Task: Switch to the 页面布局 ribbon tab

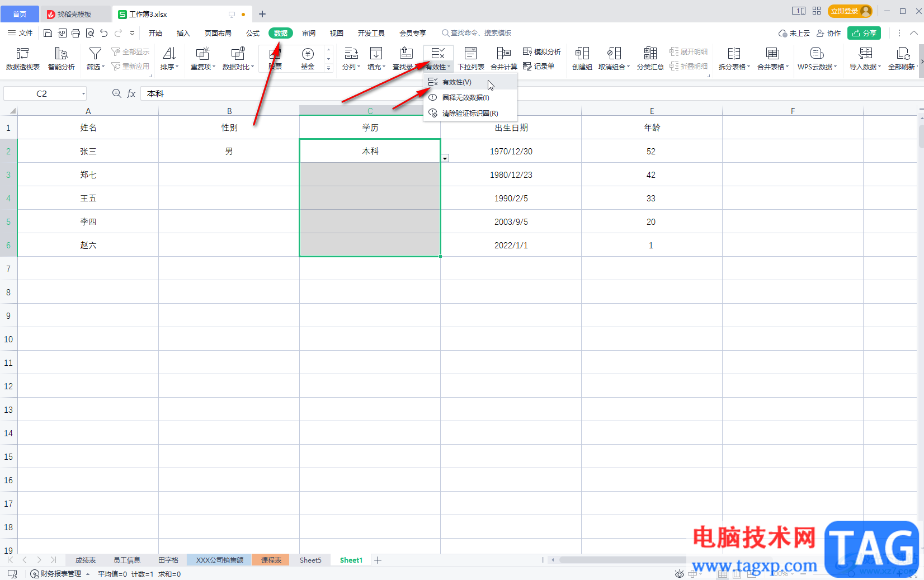Action: coord(218,34)
